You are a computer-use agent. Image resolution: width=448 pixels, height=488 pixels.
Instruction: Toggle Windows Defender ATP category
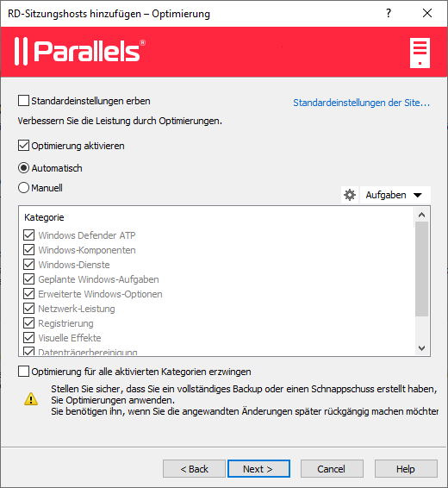(x=29, y=235)
